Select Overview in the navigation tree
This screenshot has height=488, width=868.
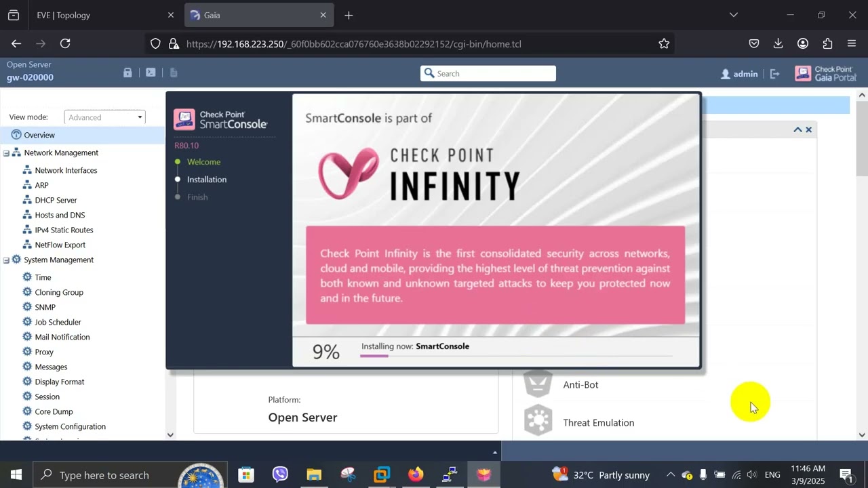(39, 135)
